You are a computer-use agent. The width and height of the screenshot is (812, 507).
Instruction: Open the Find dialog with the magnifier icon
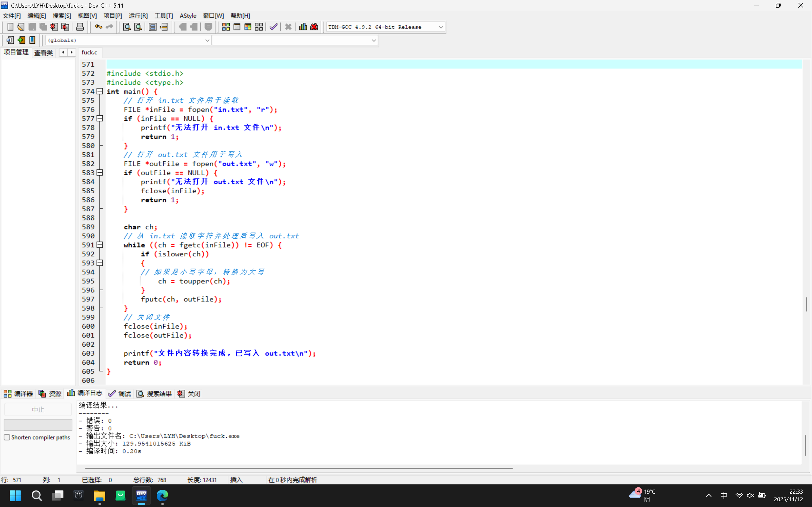[126, 27]
